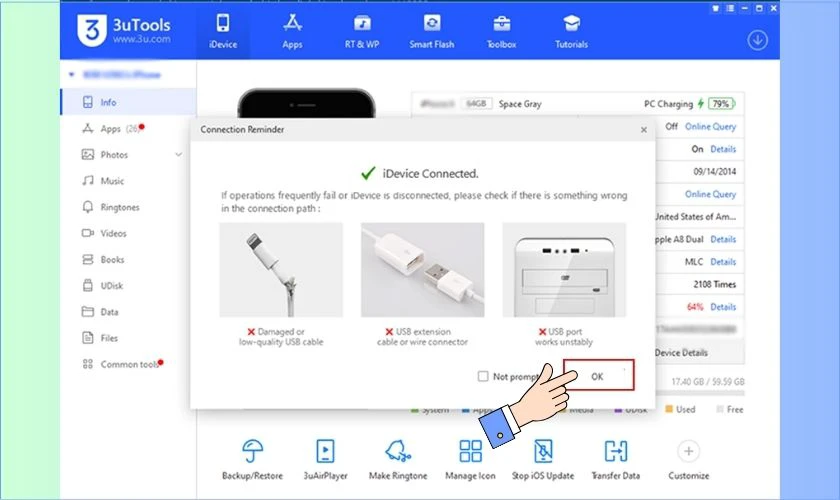Click the USB port computer picture
Image resolution: width=840 pixels, height=500 pixels.
(564, 270)
